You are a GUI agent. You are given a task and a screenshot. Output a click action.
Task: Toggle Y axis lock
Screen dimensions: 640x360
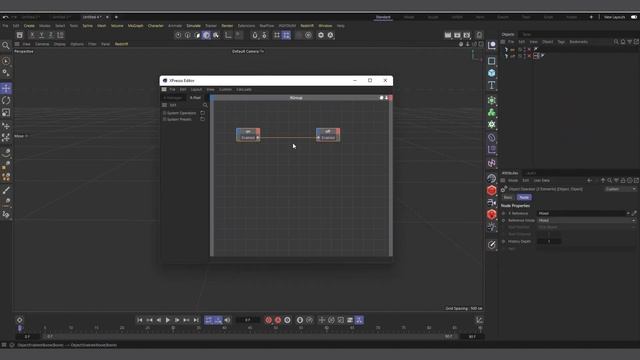coord(41,35)
